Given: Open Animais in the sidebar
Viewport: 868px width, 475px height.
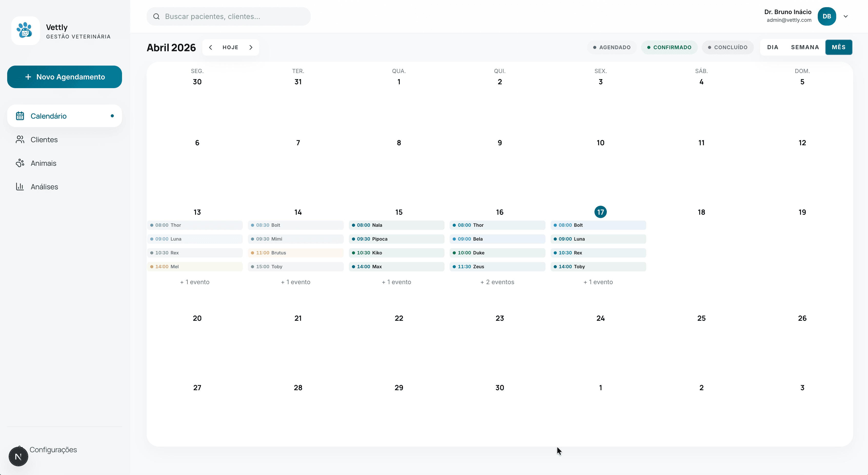Looking at the screenshot, I should pyautogui.click(x=64, y=163).
